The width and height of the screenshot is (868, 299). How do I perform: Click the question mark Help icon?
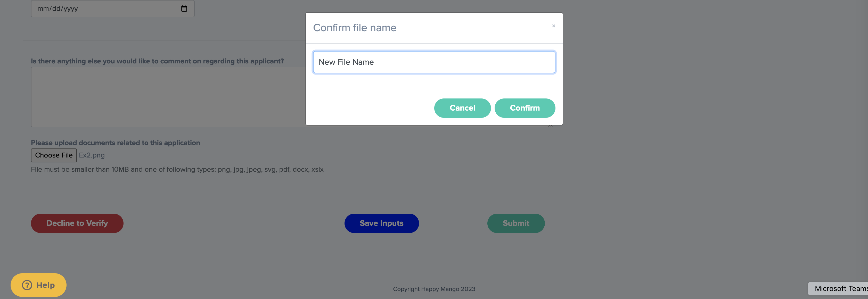pos(27,285)
